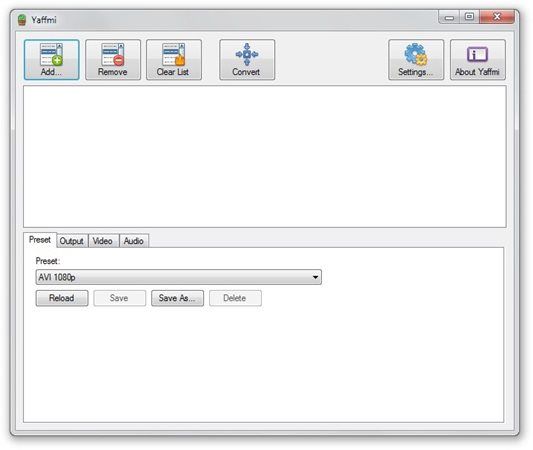The height and width of the screenshot is (450, 533).
Task: Click the Add files toolbar icon
Action: click(x=51, y=54)
